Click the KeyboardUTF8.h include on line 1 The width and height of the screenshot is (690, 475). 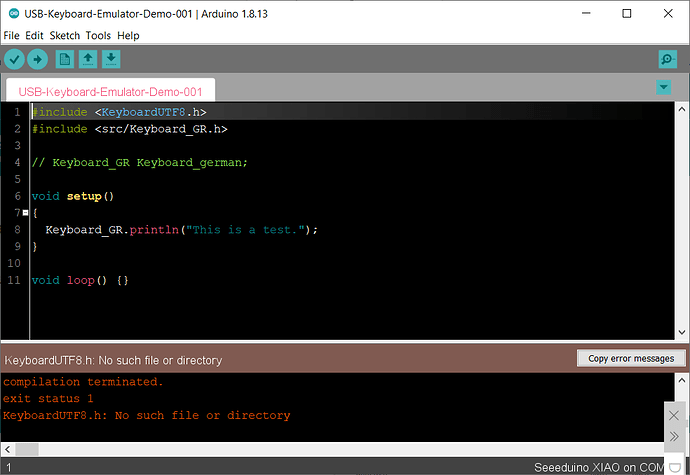[119, 112]
